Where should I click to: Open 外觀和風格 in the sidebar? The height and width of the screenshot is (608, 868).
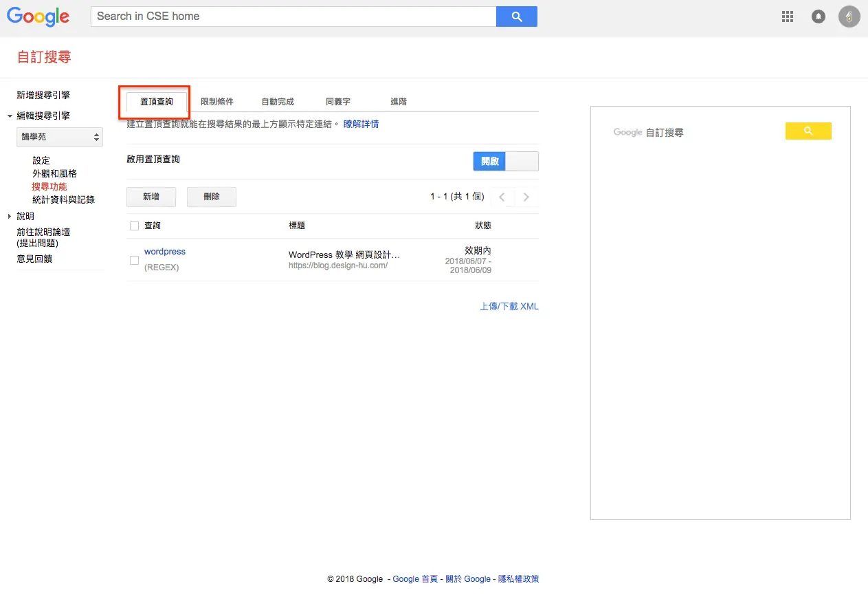point(55,173)
